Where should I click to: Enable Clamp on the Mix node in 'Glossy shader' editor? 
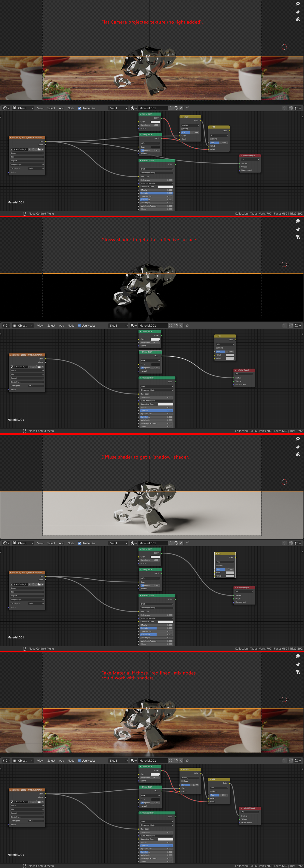[x=217, y=348]
